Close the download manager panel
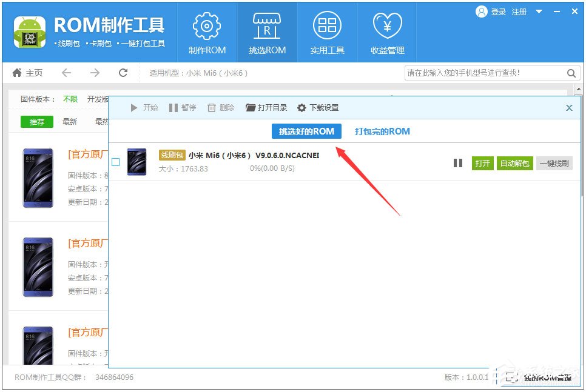This screenshot has height=392, width=586. coord(569,108)
